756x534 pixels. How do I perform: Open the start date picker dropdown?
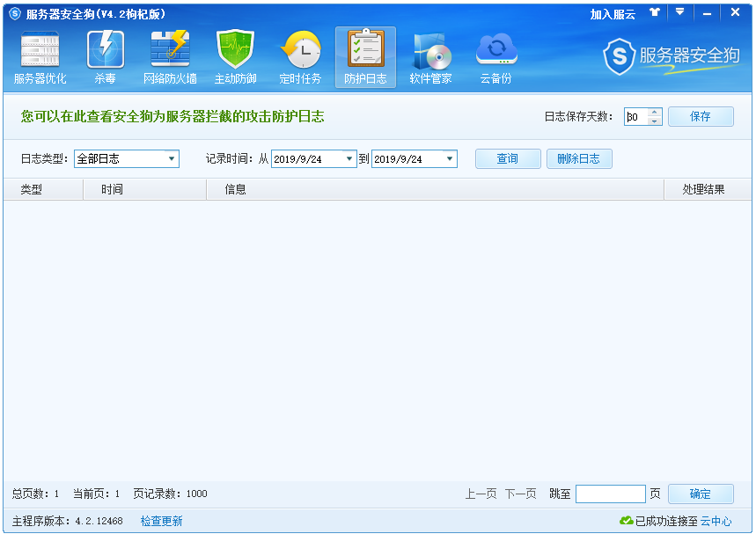pyautogui.click(x=349, y=159)
